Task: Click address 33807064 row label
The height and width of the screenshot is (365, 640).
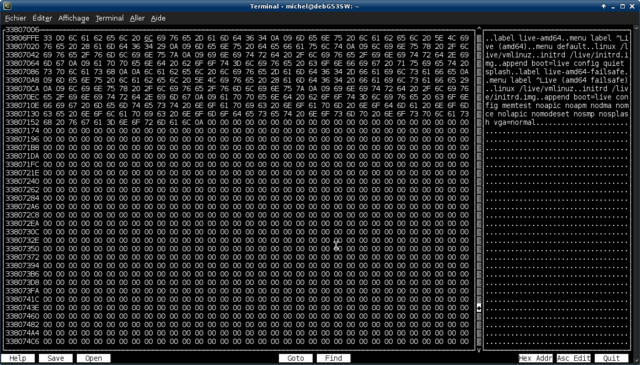Action: click(22, 63)
